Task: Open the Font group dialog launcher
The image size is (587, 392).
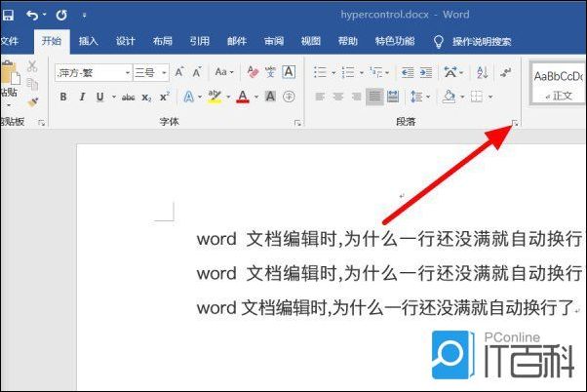Action: coord(297,123)
